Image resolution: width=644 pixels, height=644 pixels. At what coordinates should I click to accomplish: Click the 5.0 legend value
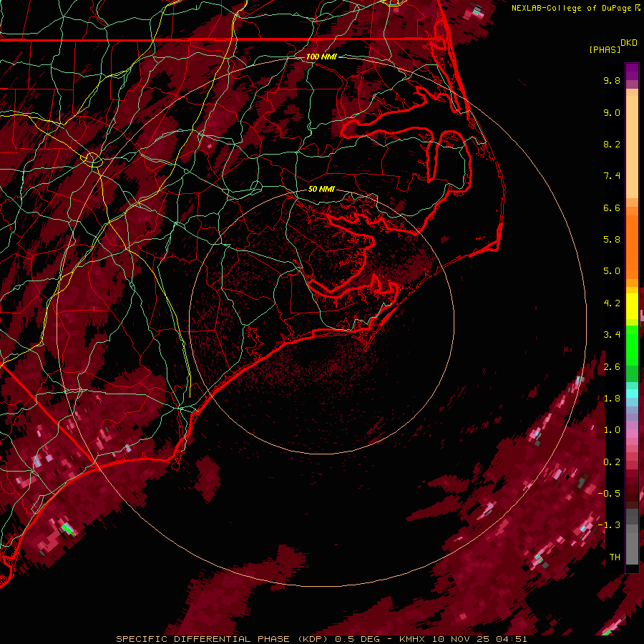(x=612, y=271)
